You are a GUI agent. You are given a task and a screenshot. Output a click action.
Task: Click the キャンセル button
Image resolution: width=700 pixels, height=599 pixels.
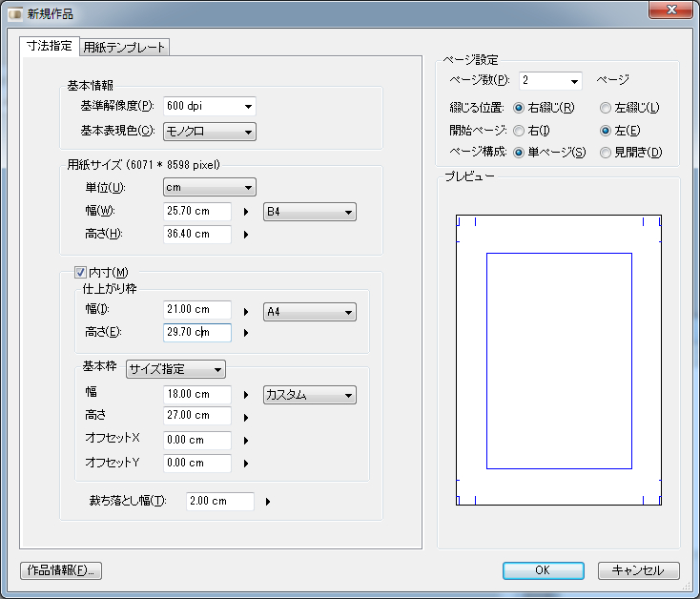click(638, 570)
